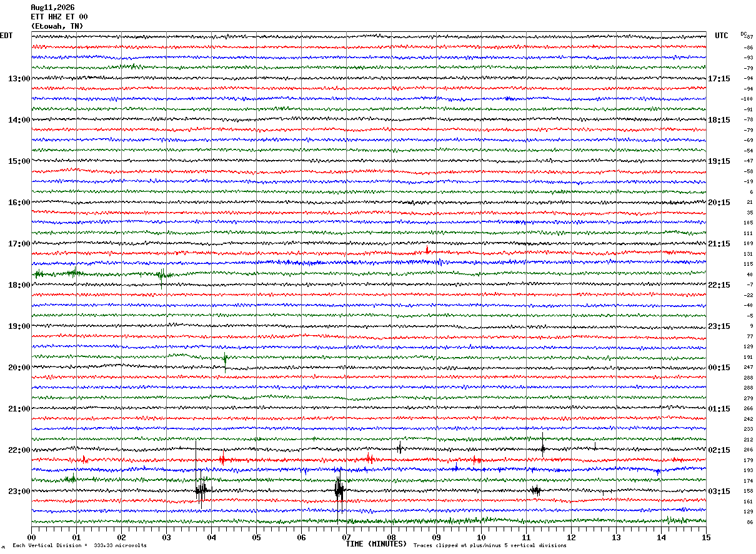
Task: Select the 13:00 EDT time label
Action: [x=19, y=79]
